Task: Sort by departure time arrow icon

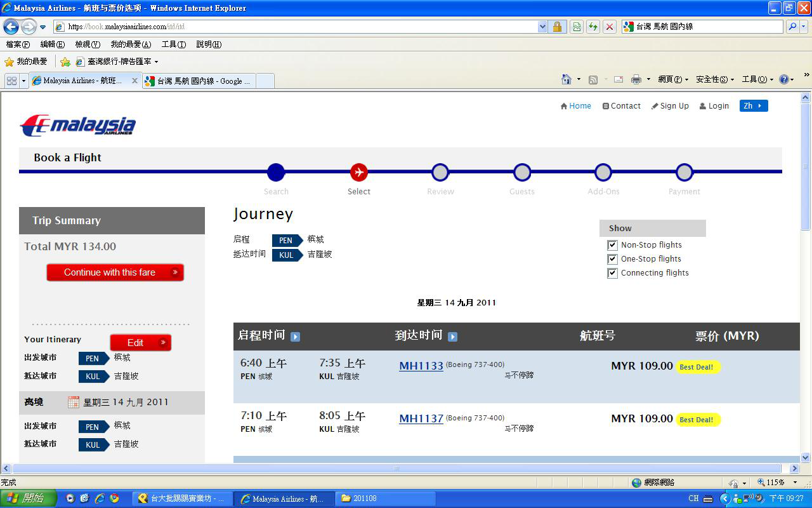Action: coord(295,337)
